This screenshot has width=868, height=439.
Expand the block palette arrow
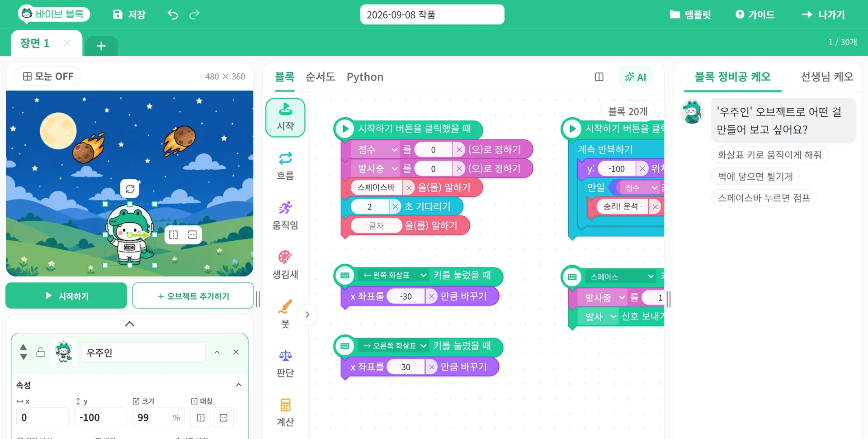tap(307, 315)
